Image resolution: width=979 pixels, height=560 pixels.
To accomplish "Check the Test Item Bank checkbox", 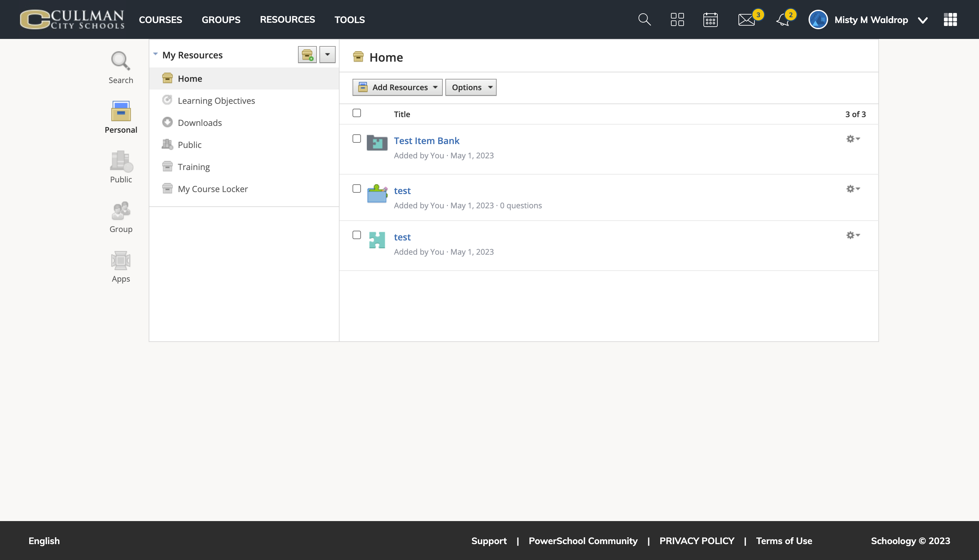I will (357, 139).
